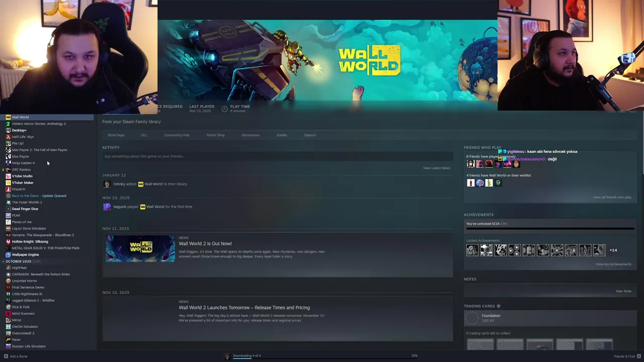Click Felinky's avatar in the activity feed
The image size is (644, 362).
[x=107, y=184]
